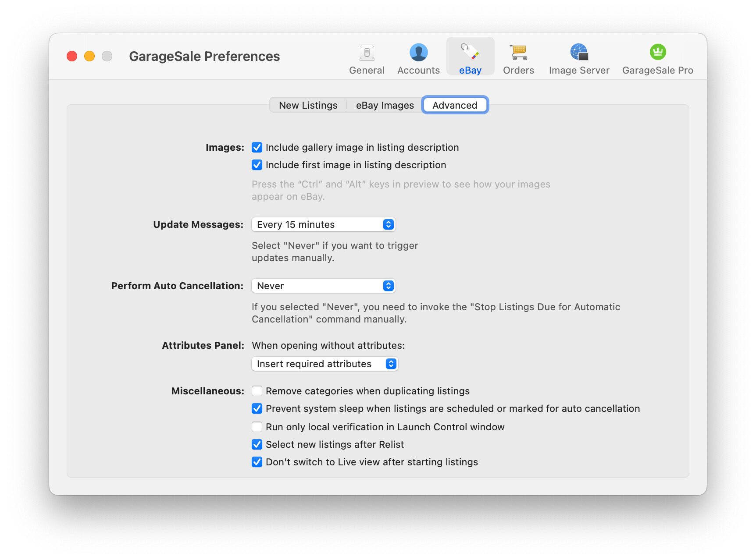Click the 'Select "Never" if you want' hint

(335, 252)
